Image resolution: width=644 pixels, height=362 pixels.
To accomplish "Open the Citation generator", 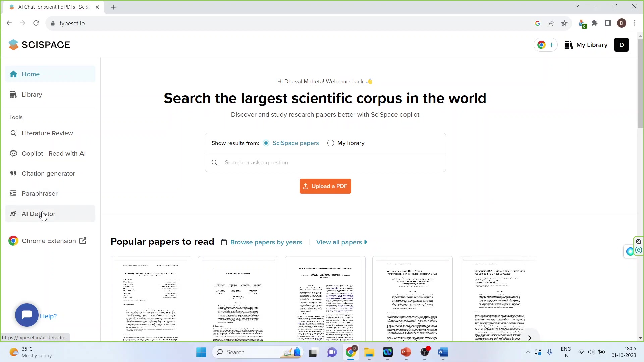I will tap(48, 173).
